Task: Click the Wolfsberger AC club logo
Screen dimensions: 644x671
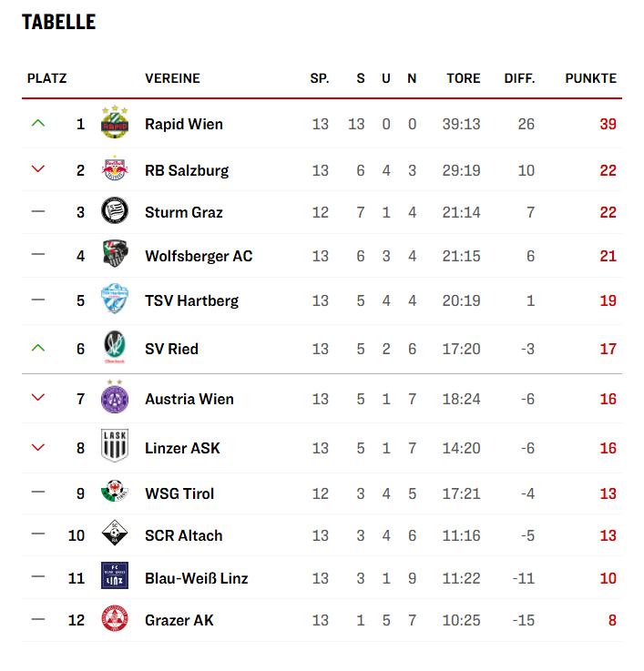Action: coord(114,256)
